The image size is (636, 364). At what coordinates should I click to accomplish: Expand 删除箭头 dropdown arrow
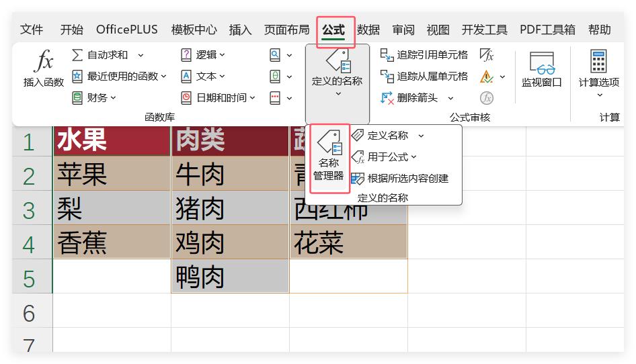point(450,98)
